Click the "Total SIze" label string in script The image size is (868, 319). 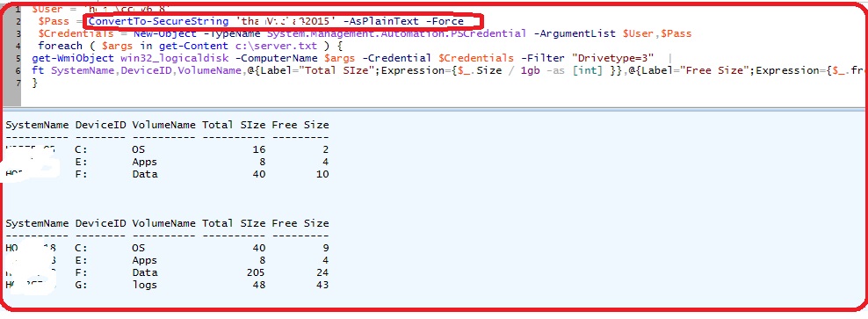point(339,70)
